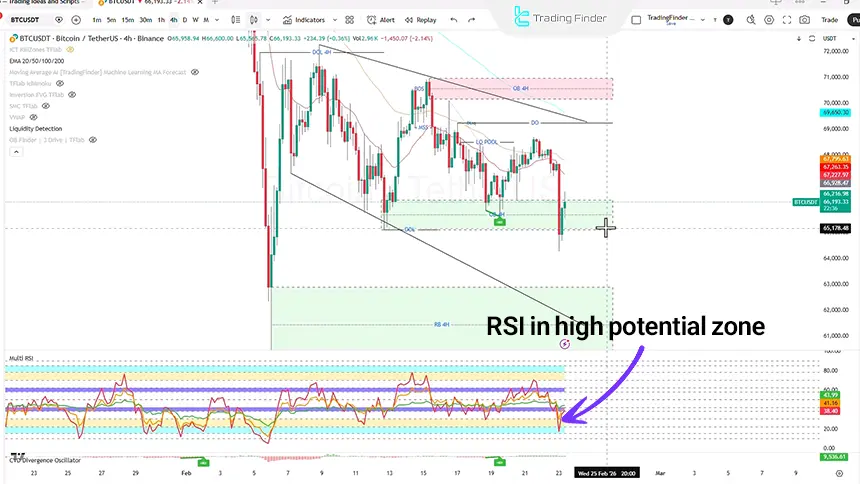Take a chart snapshot with camera icon

[805, 20]
